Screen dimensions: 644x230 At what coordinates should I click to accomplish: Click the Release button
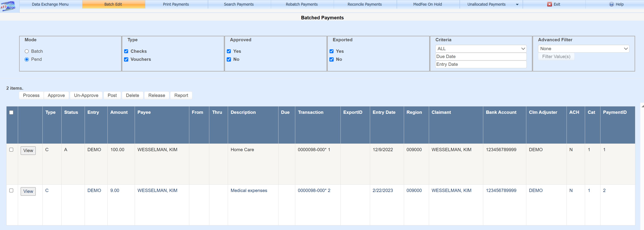[x=156, y=95]
